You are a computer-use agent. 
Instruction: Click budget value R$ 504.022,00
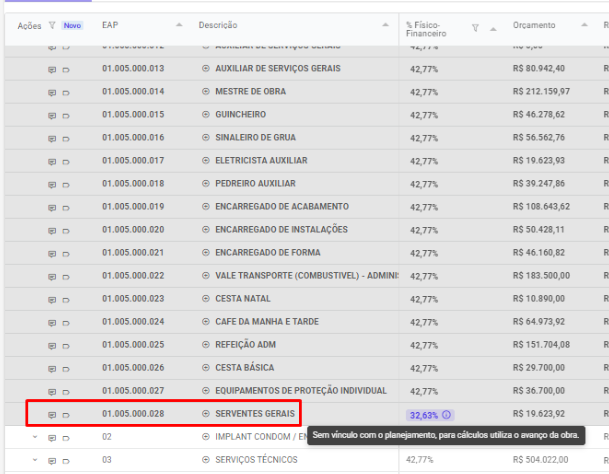[x=540, y=460]
